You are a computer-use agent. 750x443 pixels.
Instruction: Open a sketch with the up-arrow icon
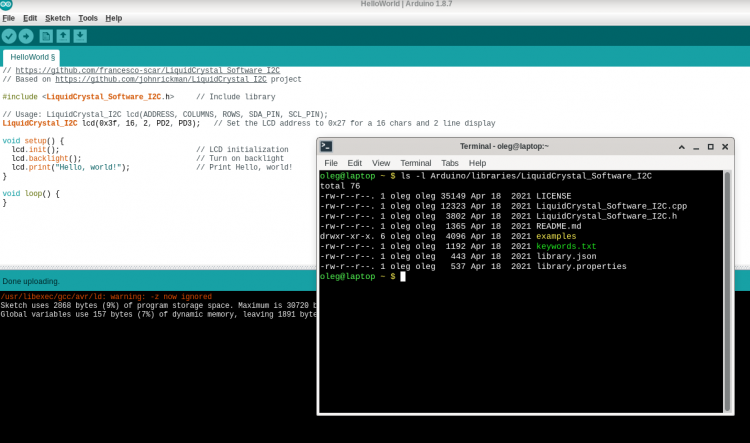pyautogui.click(x=63, y=36)
